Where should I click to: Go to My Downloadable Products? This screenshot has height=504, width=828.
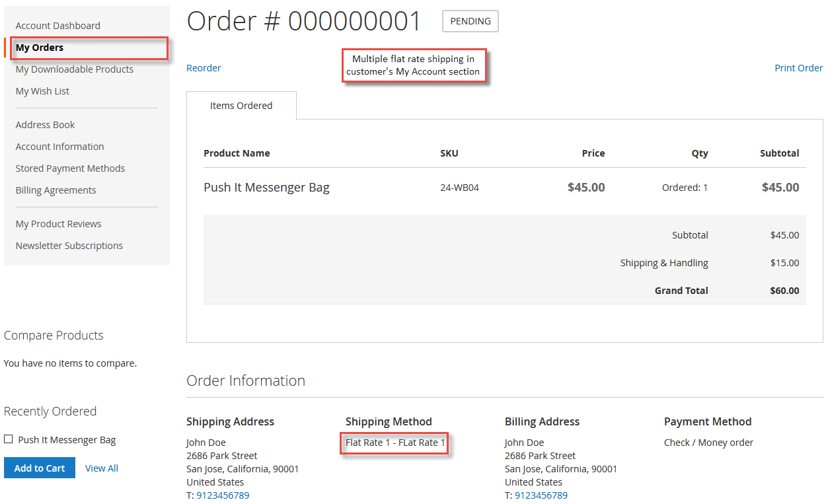pos(74,69)
